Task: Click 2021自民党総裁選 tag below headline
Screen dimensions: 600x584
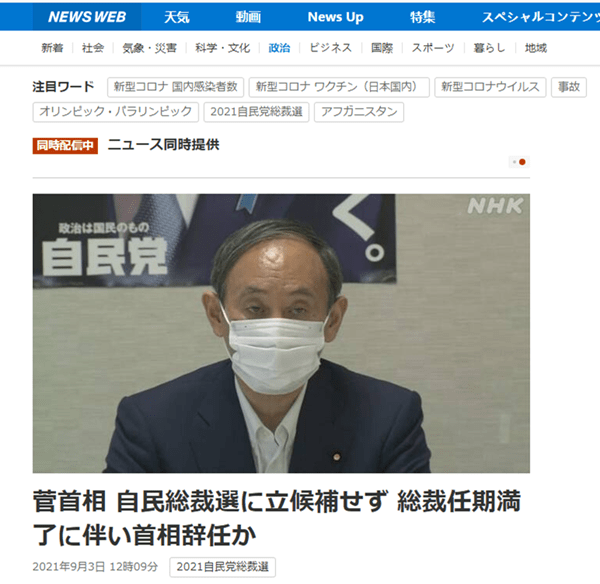Action: [222, 567]
